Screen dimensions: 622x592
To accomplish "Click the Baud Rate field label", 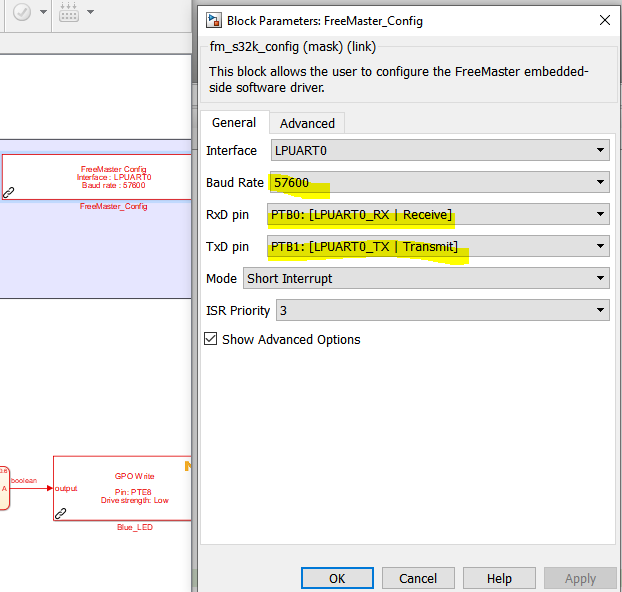I will [x=235, y=183].
